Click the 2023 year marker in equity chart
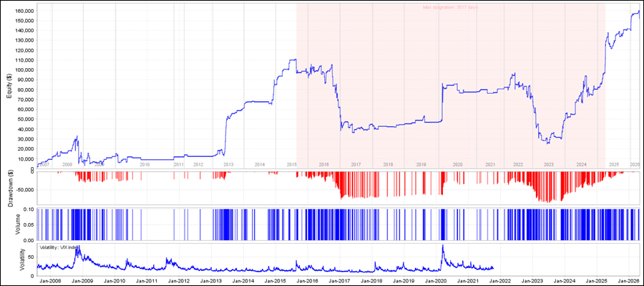 click(549, 164)
